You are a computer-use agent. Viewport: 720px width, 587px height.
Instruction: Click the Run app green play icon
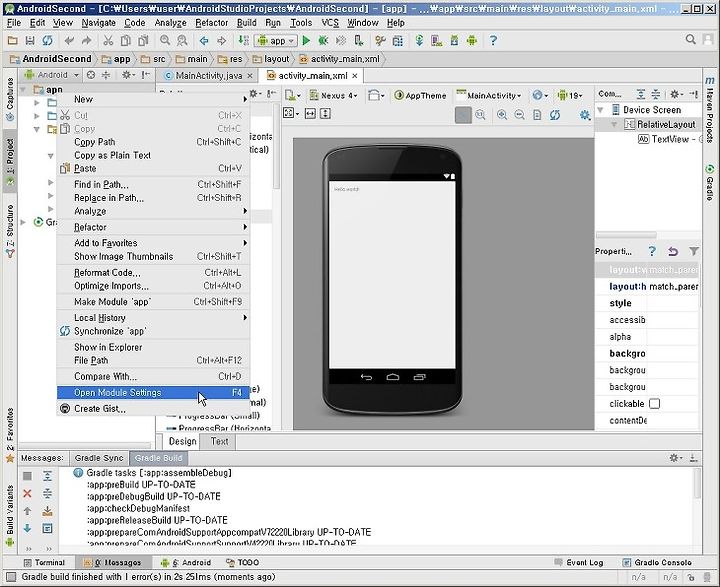pos(306,41)
